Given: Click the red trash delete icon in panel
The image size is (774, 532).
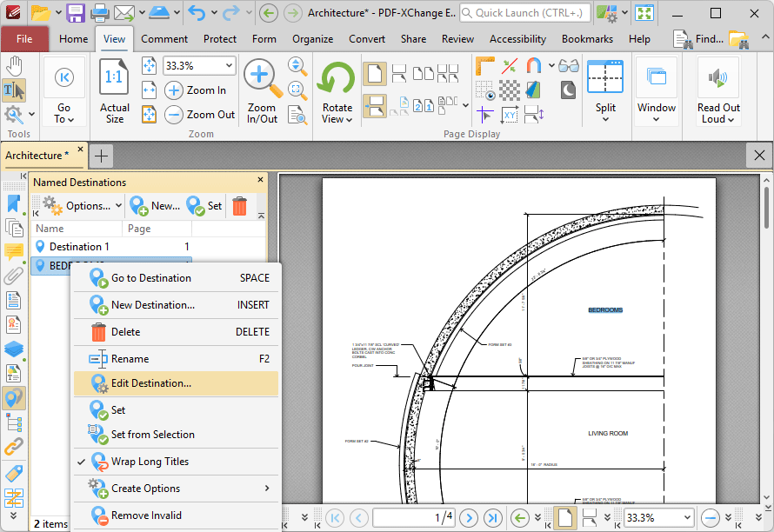Looking at the screenshot, I should click(239, 206).
